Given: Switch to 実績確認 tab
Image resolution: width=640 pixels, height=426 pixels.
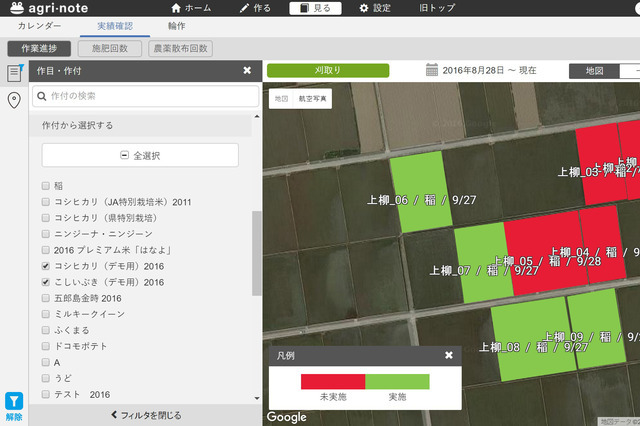Looking at the screenshot, I should [x=115, y=27].
